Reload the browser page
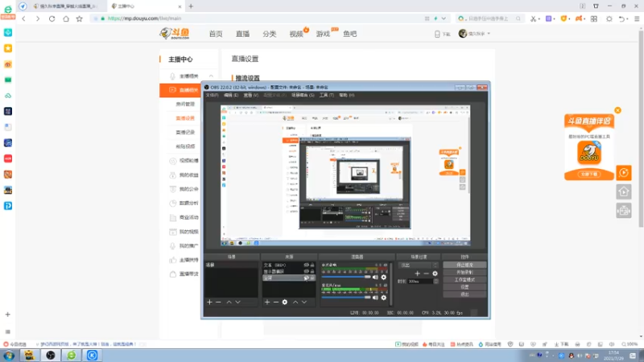The height and width of the screenshot is (362, 644). point(52,19)
